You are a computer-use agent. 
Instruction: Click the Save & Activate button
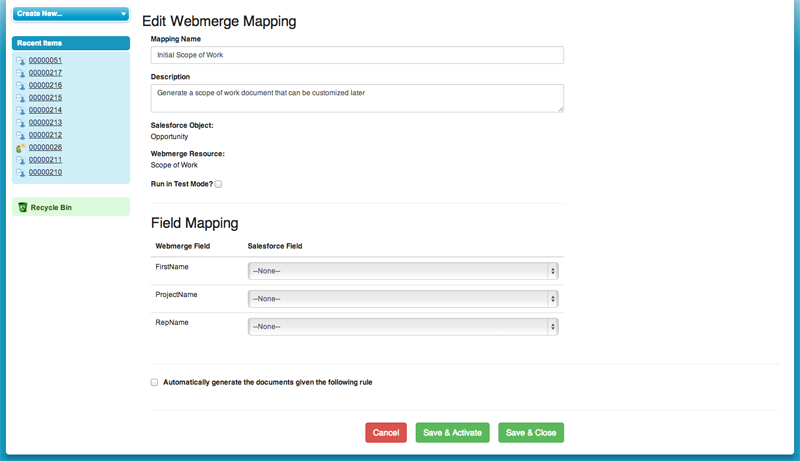[453, 432]
